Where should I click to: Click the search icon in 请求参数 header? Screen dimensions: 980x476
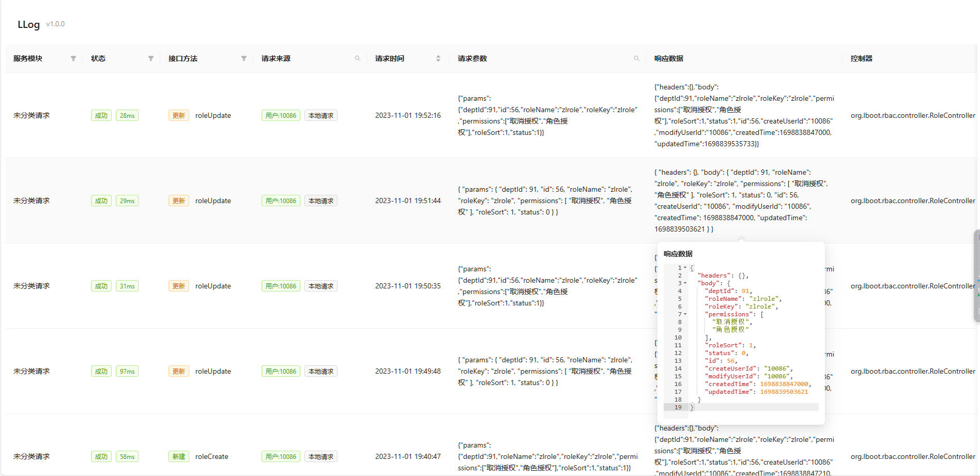click(637, 58)
